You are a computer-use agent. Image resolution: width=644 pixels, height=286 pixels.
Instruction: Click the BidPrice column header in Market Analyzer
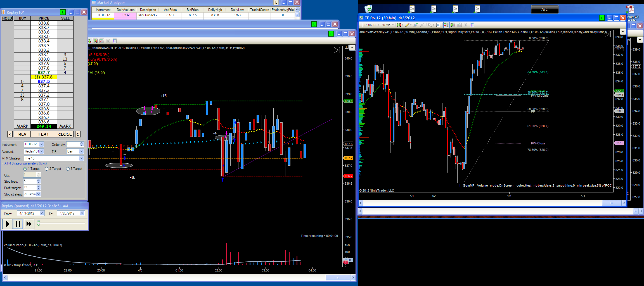click(193, 10)
